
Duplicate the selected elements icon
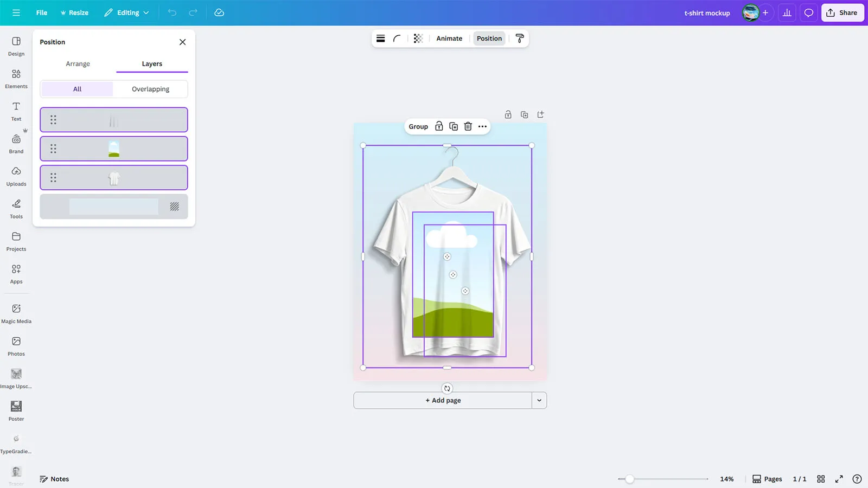click(x=454, y=126)
